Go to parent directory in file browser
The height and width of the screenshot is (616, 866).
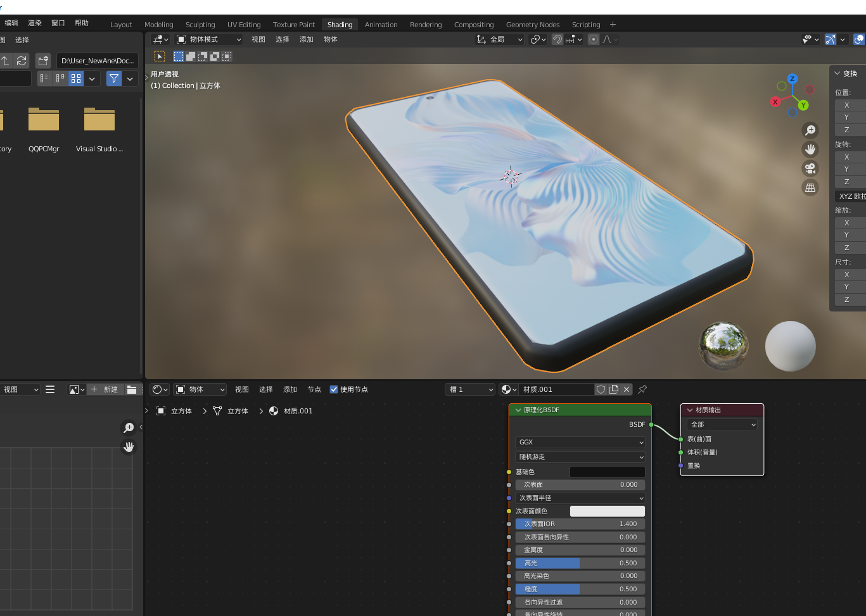click(5, 61)
